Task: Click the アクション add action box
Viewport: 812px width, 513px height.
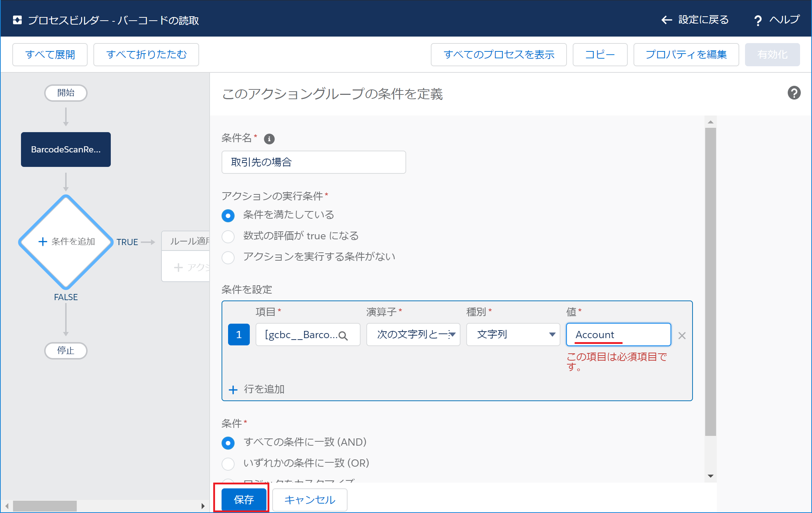Action: [186, 267]
